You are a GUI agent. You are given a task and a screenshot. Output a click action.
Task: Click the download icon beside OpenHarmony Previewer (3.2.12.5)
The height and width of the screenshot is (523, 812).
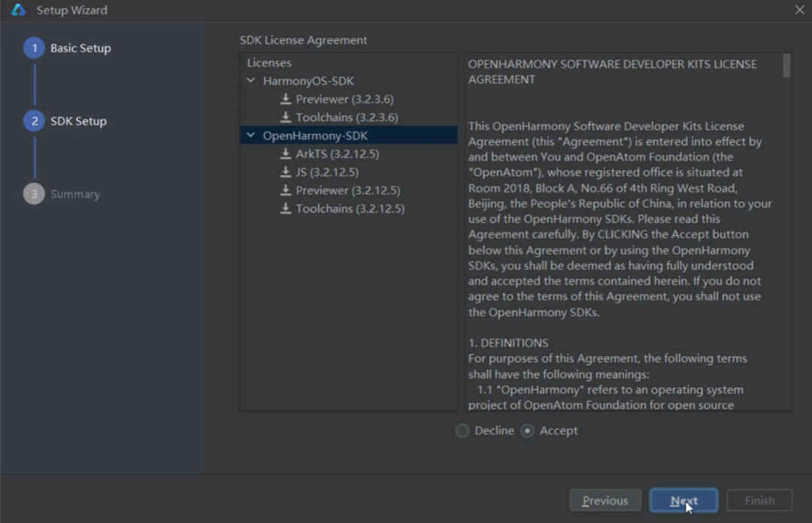(286, 190)
